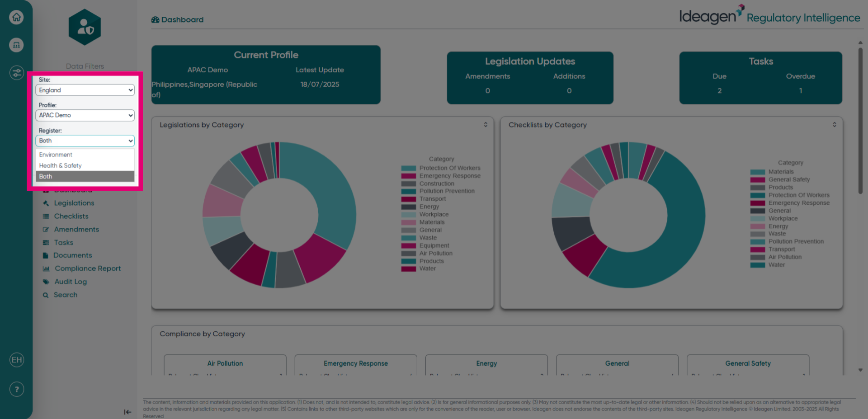Go to Legislations page
The width and height of the screenshot is (868, 419).
tap(74, 203)
